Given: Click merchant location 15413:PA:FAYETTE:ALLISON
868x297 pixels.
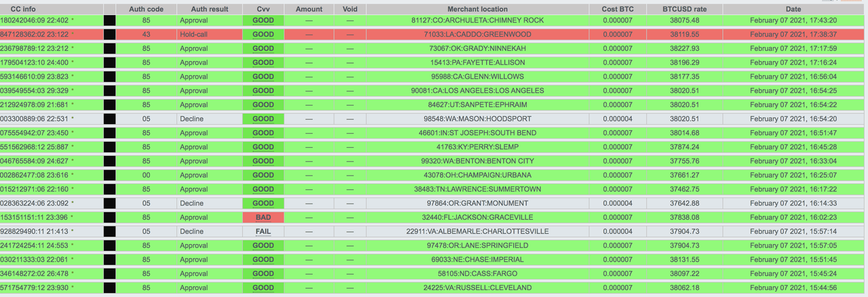Looking at the screenshot, I should (x=477, y=62).
